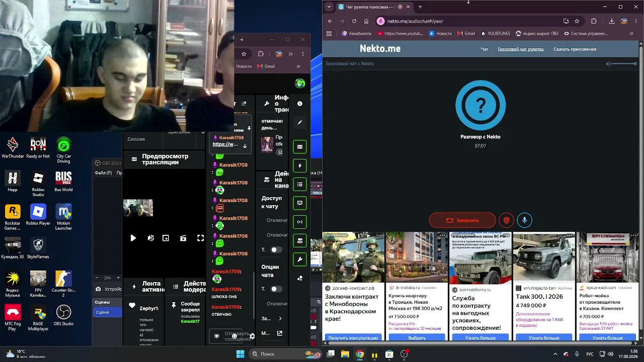
Task: Open the Голосовой чат рулетка link
Action: point(520,49)
